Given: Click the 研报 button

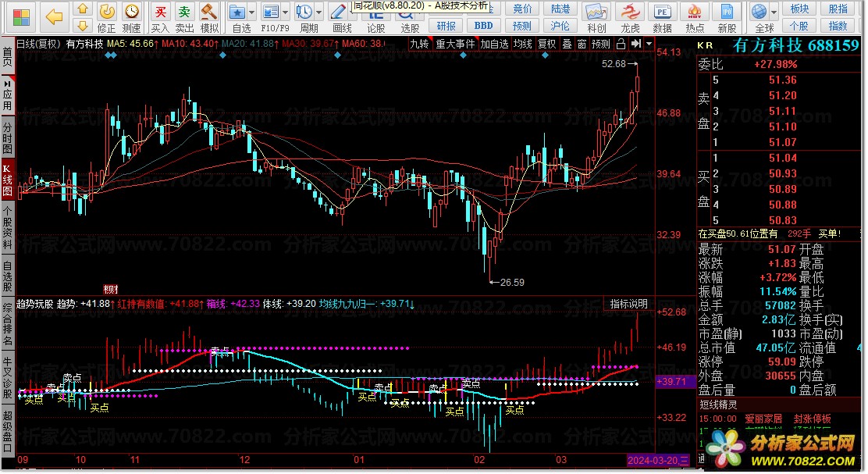Looking at the screenshot, I should (446, 26).
